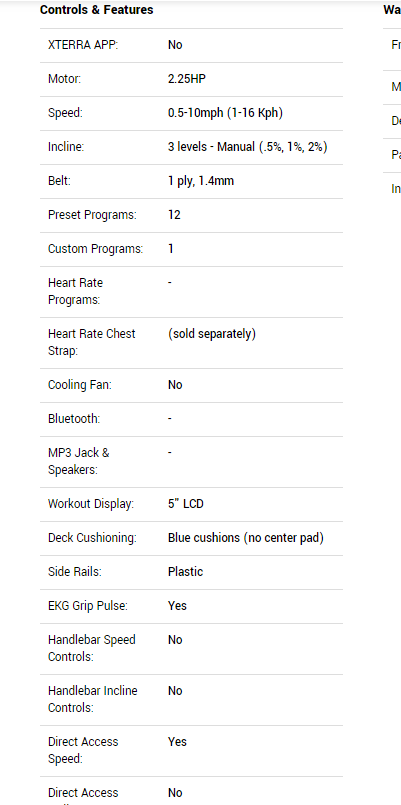Image resolution: width=401 pixels, height=805 pixels.
Task: Click the Blue cushions deck cushioning text
Action: [x=245, y=538]
